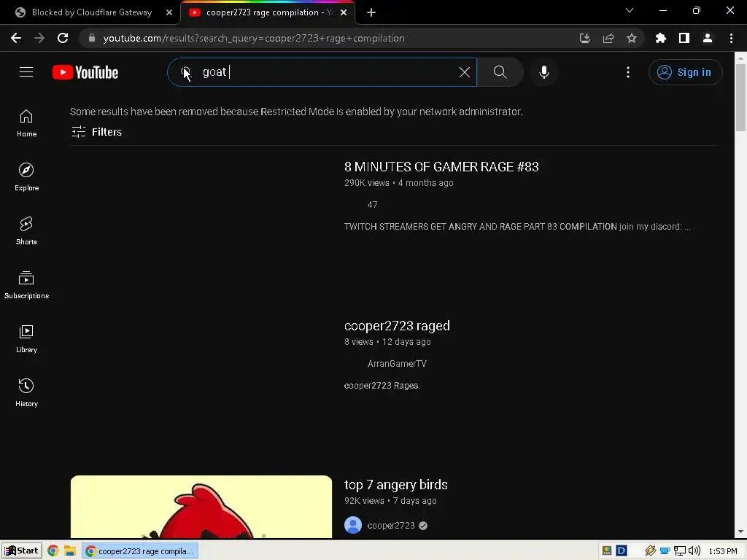747x560 pixels.
Task: Open volume control in system tray
Action: coord(694,551)
